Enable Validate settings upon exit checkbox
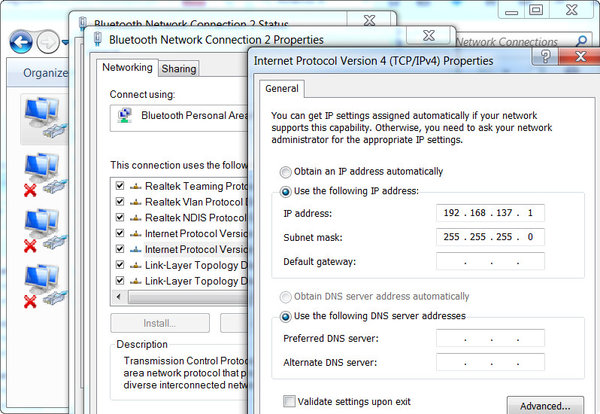This screenshot has height=414, width=600. pos(289,401)
